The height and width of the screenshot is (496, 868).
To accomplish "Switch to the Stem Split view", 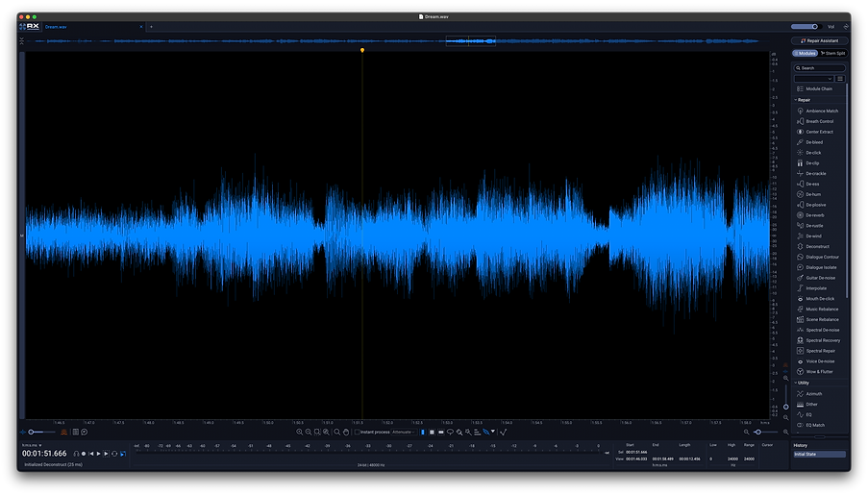I will click(x=833, y=53).
